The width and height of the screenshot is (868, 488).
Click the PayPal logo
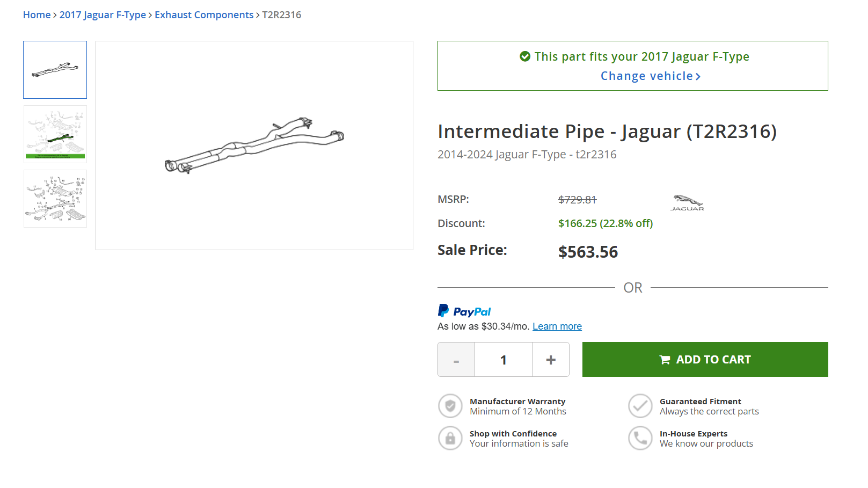pyautogui.click(x=464, y=311)
